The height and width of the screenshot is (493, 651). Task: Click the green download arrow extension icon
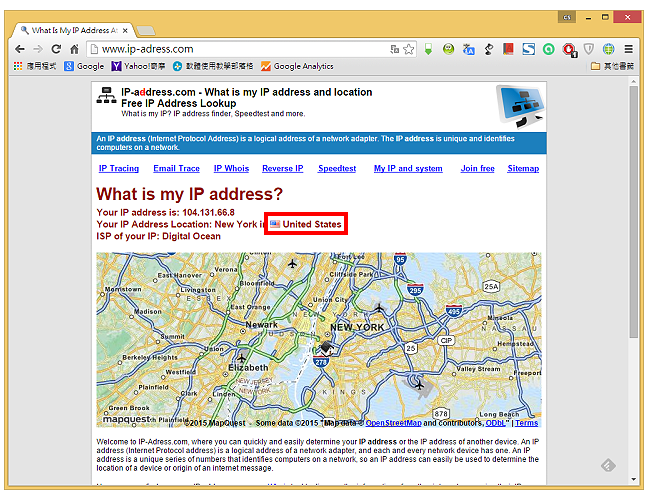click(x=428, y=49)
